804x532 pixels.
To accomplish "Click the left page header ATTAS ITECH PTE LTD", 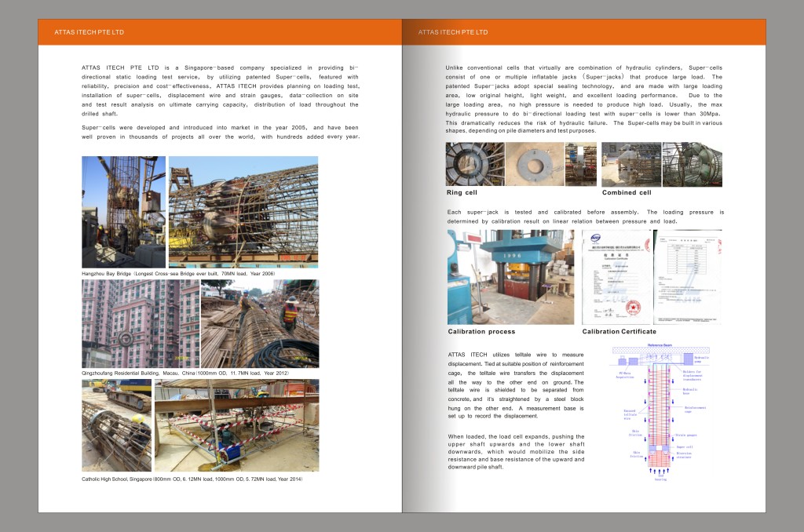I will 90,32.
